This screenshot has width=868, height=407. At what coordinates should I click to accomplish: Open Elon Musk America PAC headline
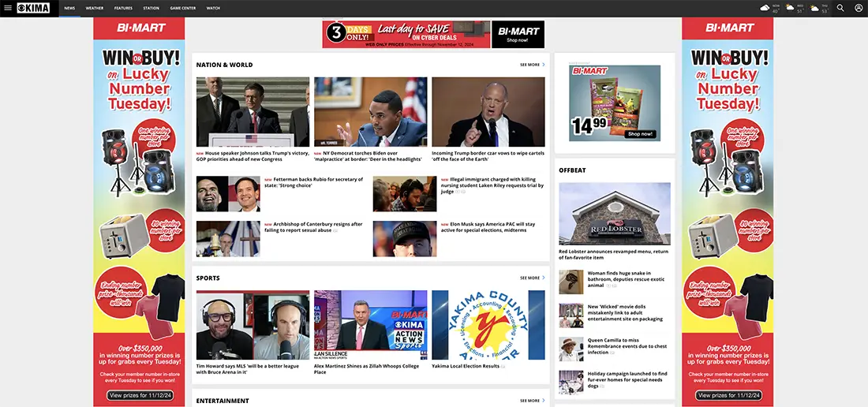point(488,227)
